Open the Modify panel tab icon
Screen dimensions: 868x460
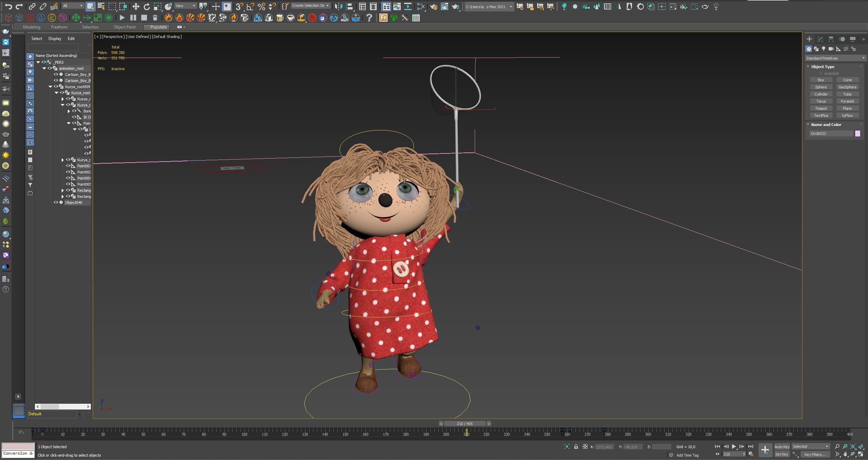820,39
